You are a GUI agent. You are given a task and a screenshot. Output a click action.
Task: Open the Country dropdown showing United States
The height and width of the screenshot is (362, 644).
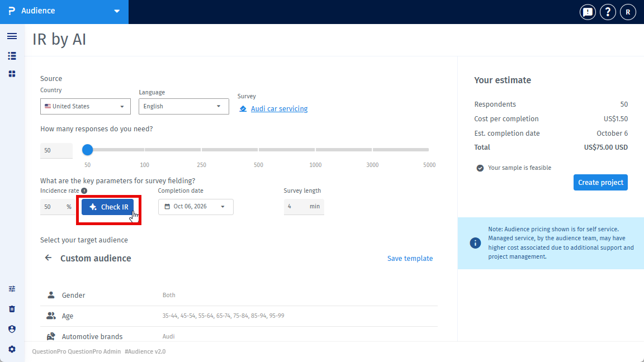coord(86,106)
